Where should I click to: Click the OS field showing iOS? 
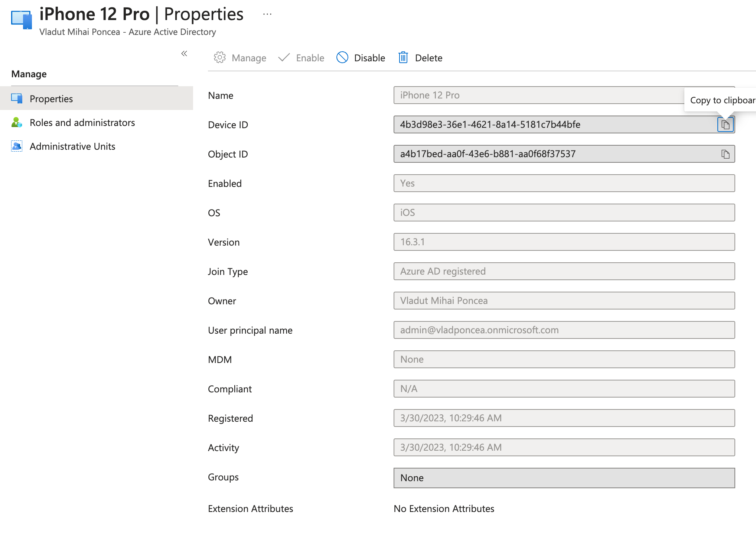[x=564, y=213]
